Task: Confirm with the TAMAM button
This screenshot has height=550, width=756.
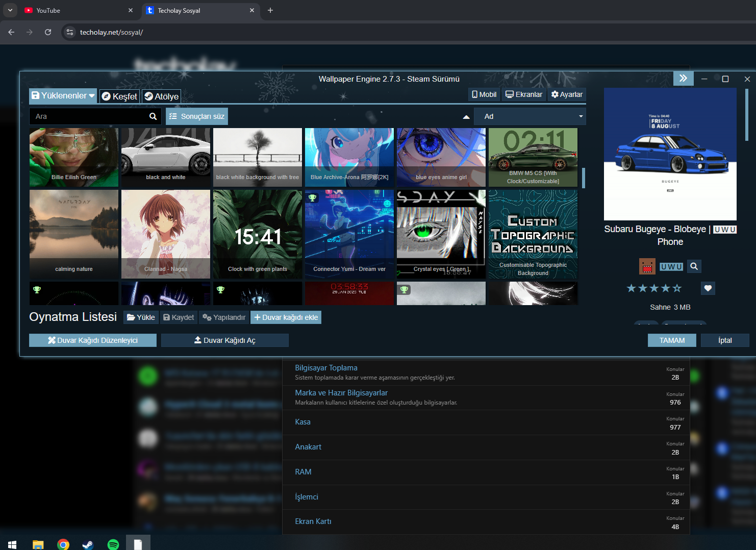Action: (x=672, y=340)
